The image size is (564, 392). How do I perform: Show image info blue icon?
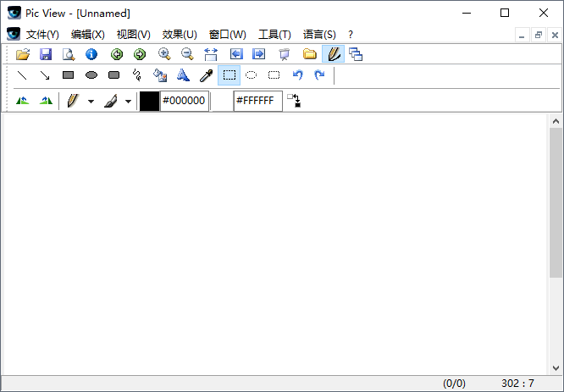(x=91, y=54)
